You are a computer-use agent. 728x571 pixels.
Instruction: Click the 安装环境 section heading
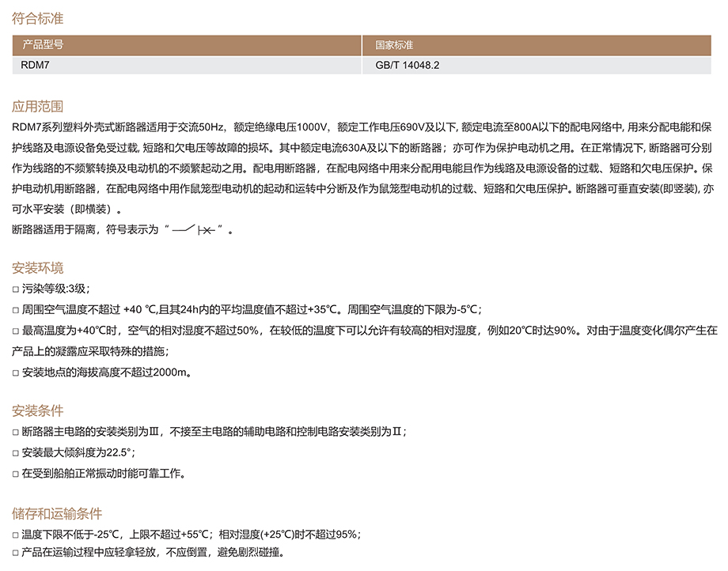click(x=37, y=267)
